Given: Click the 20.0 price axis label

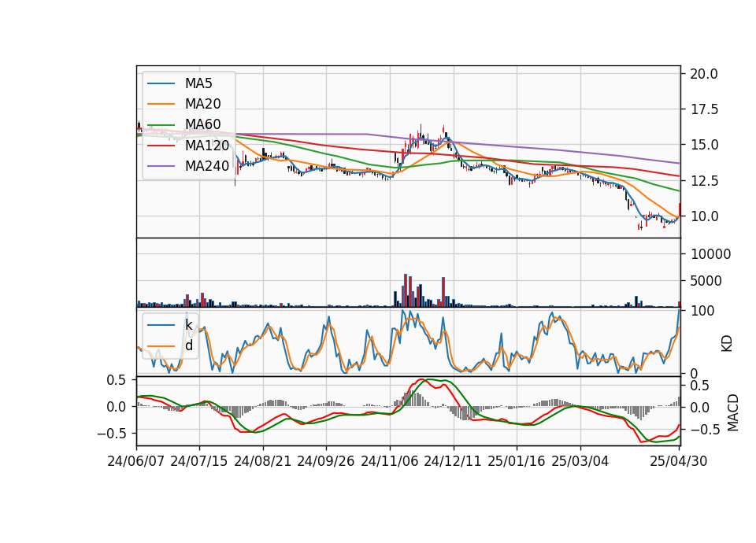Looking at the screenshot, I should tap(704, 74).
